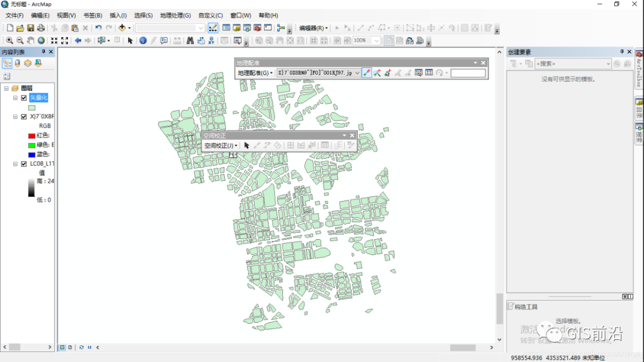Select the Zoom In magnifier tool
The height and width of the screenshot is (362, 644).
[x=10, y=41]
